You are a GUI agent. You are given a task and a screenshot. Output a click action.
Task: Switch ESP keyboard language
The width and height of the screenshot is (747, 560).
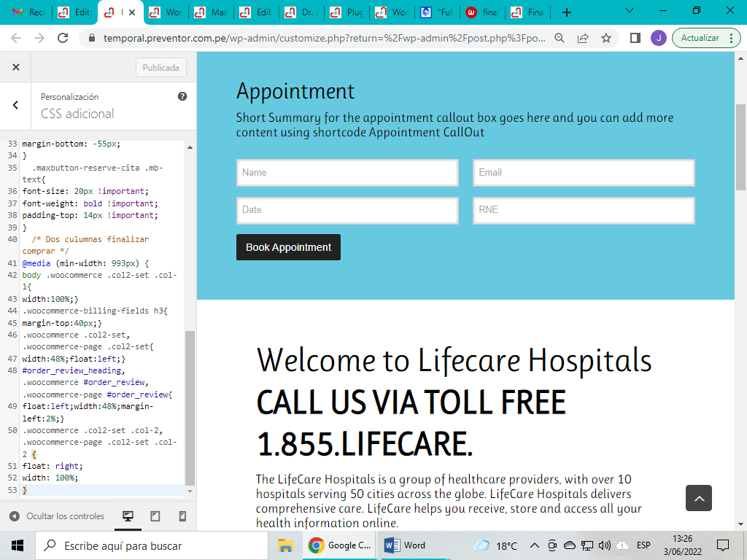pos(643,545)
